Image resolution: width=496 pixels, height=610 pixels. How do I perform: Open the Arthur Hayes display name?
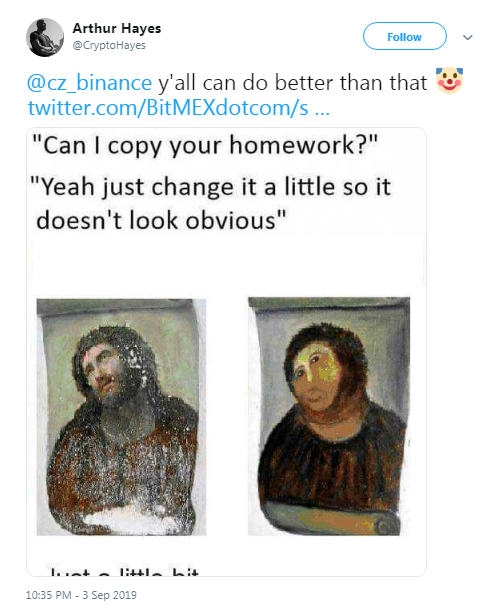117,28
